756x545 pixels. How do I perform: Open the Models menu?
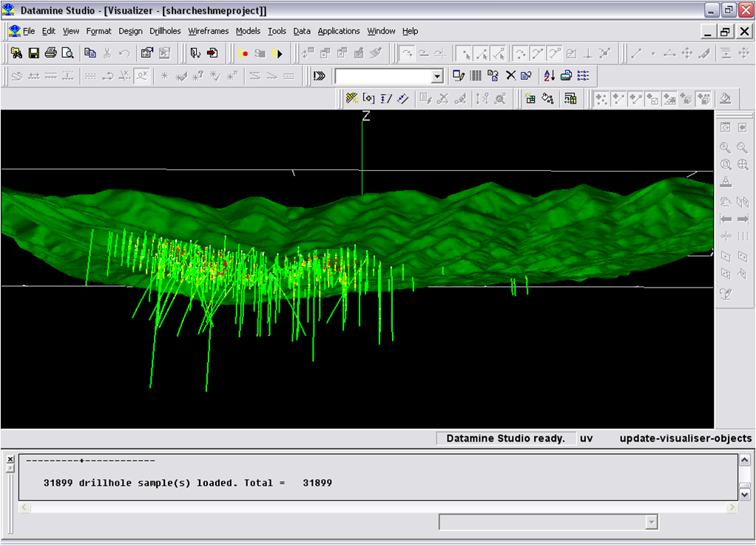(x=248, y=31)
